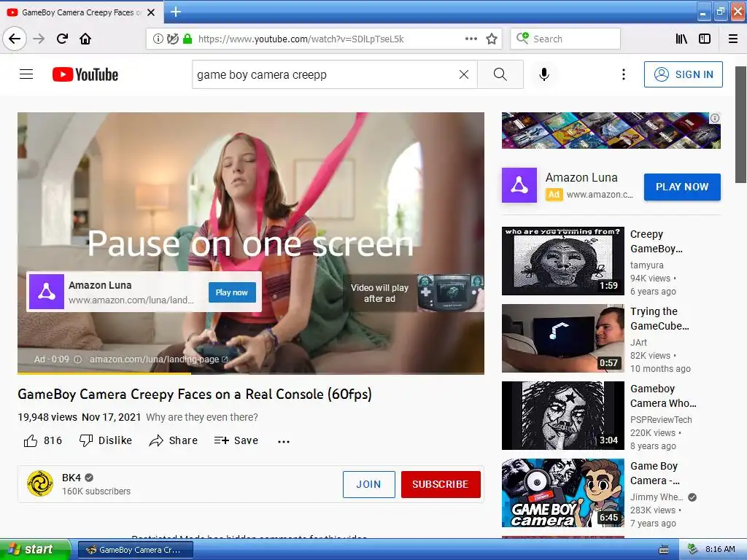View the green padlock connection details
The width and height of the screenshot is (747, 560).
pyautogui.click(x=187, y=39)
